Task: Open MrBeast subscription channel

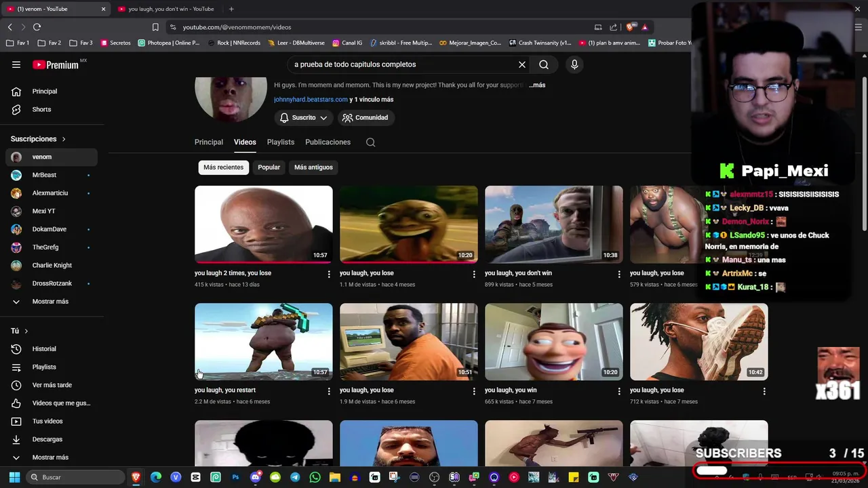Action: pyautogui.click(x=52, y=175)
